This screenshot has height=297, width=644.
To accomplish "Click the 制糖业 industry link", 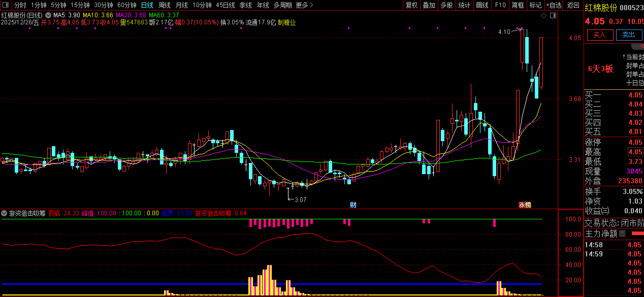I will click(287, 22).
